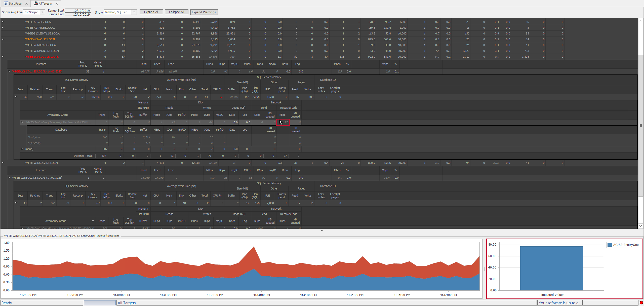Open the Show target-type dropdown
This screenshot has height=306, width=644.
134,12
